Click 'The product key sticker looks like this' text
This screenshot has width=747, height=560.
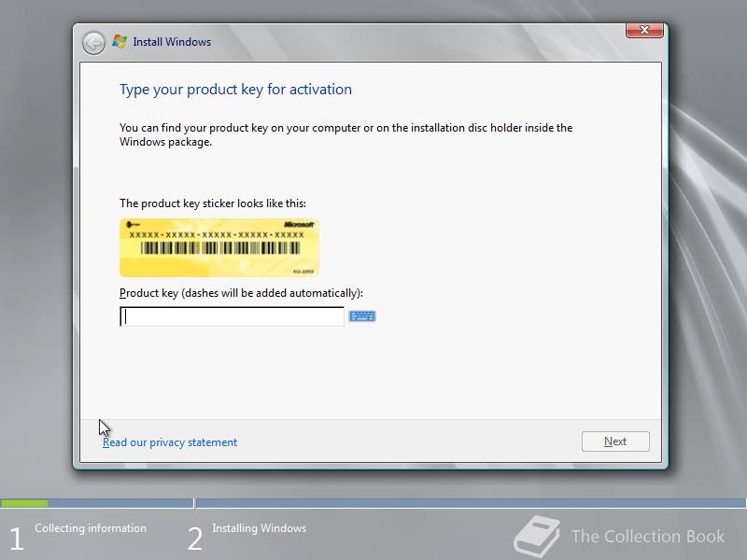tap(213, 203)
